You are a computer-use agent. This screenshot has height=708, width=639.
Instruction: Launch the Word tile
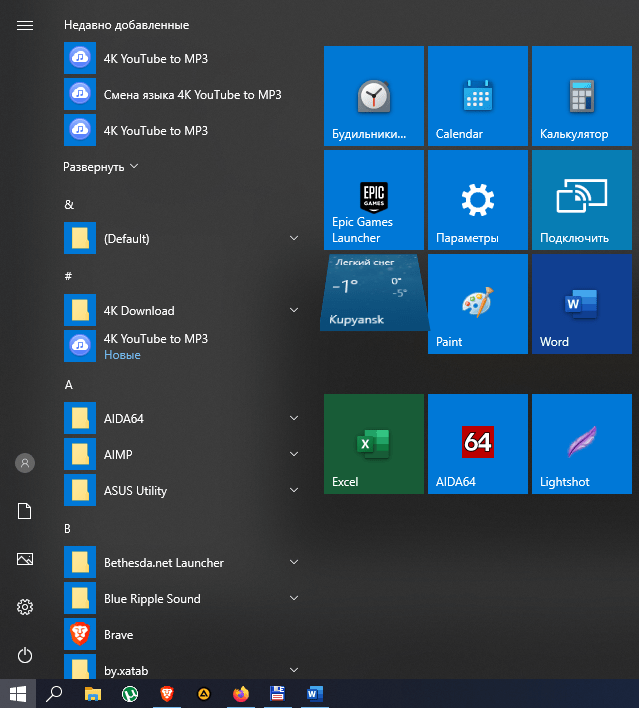coord(582,304)
